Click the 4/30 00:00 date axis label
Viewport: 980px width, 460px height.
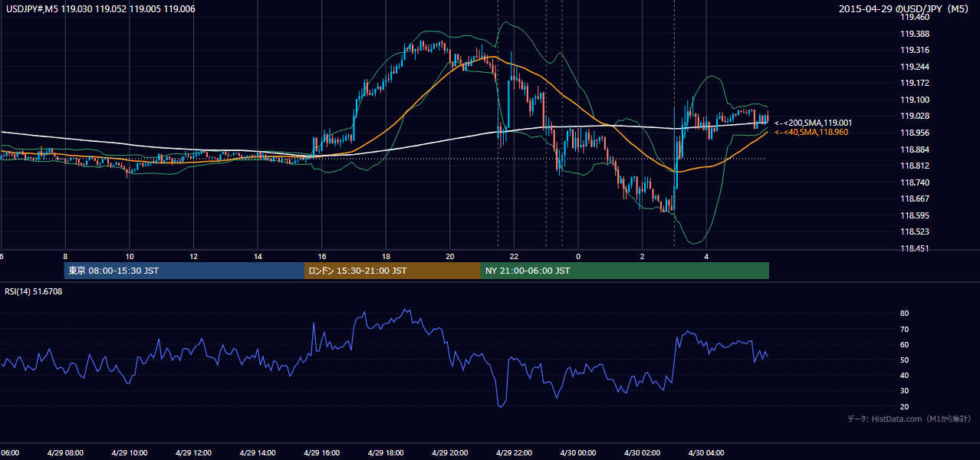coord(578,453)
